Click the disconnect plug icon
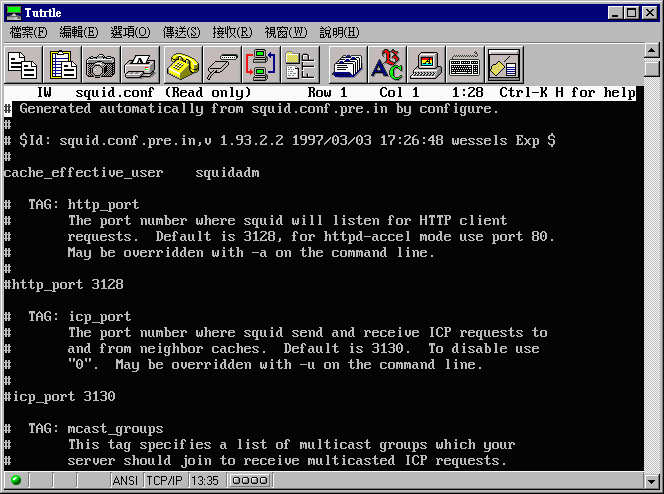The image size is (664, 494). [221, 65]
